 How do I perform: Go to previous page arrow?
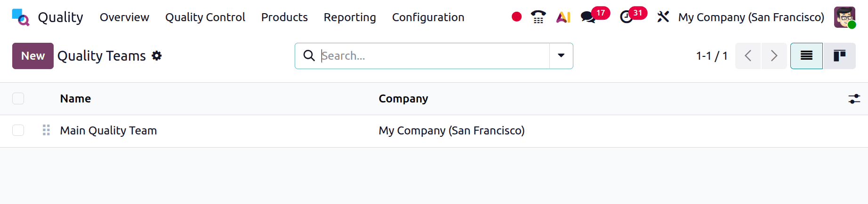tap(748, 56)
